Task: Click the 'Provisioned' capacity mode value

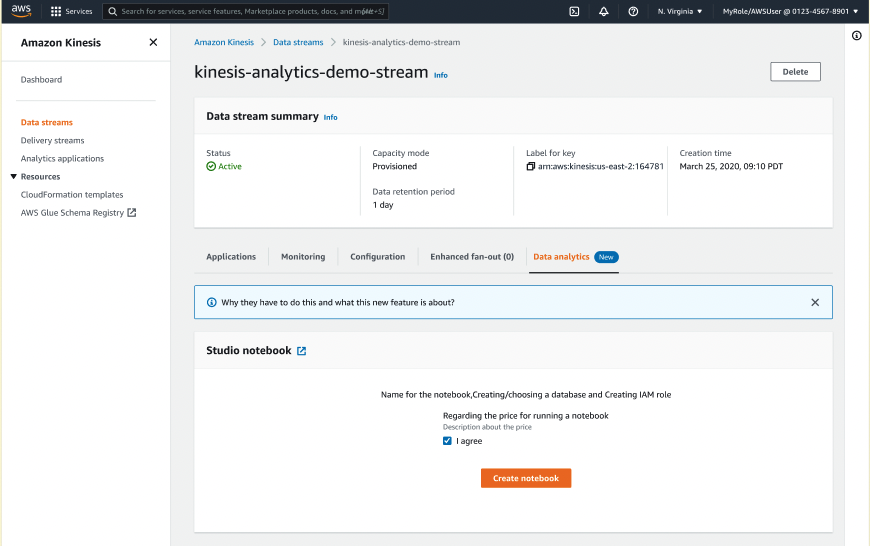Action: (394, 166)
